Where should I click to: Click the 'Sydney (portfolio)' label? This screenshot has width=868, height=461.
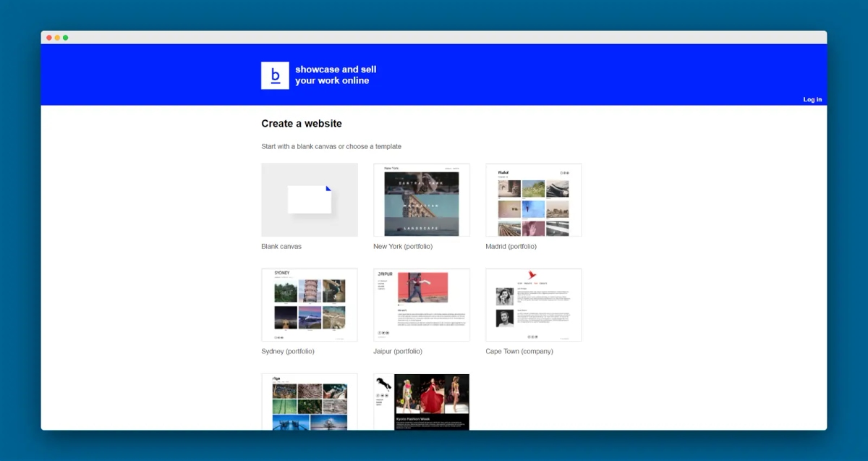(288, 352)
